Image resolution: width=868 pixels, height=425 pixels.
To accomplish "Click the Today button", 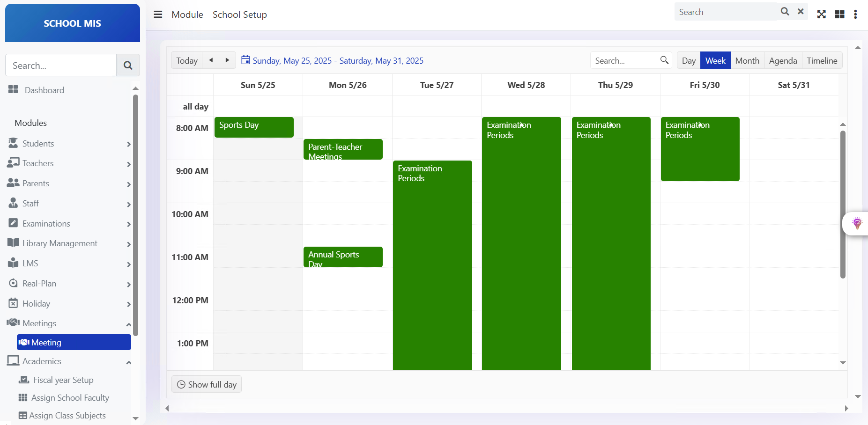I will pos(187,61).
